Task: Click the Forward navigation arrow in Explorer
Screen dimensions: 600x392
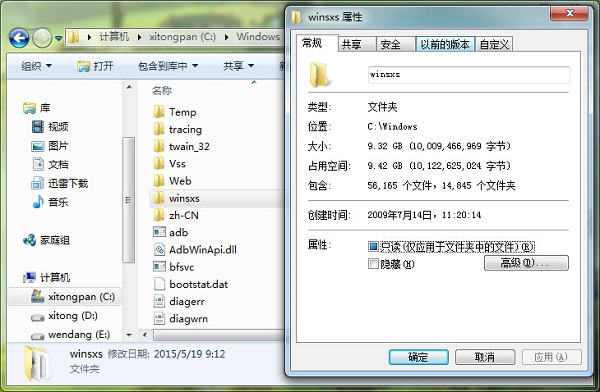Action: point(42,38)
